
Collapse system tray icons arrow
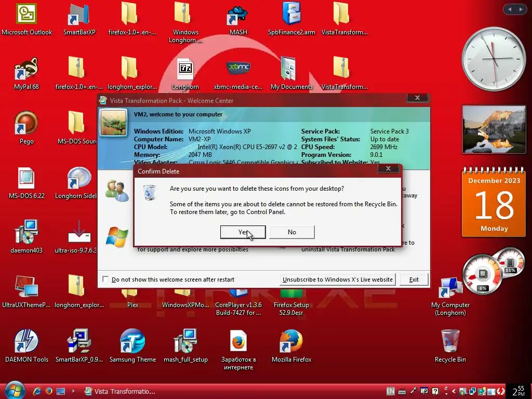point(454,391)
